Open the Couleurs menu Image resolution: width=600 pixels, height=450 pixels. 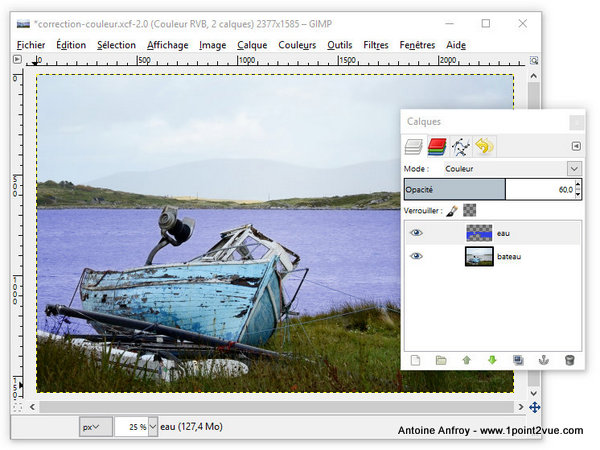(x=297, y=45)
